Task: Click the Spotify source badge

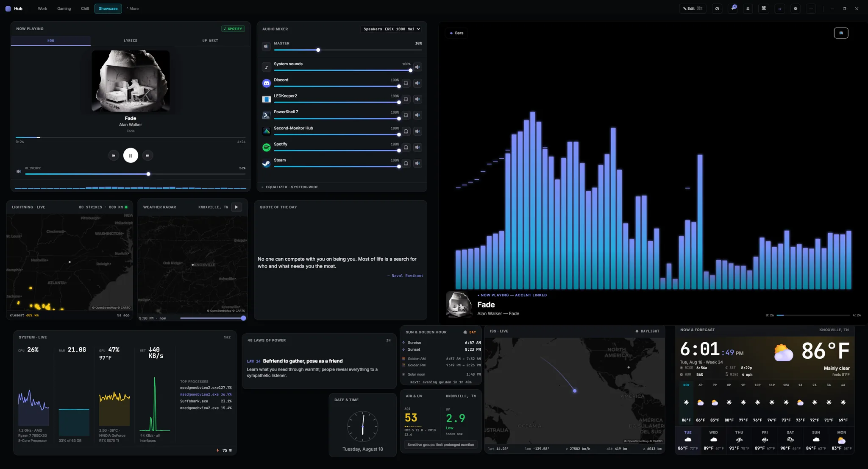Action: [233, 29]
